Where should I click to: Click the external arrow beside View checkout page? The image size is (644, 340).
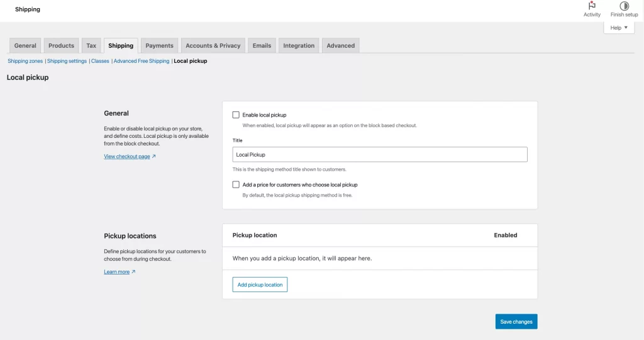click(153, 156)
